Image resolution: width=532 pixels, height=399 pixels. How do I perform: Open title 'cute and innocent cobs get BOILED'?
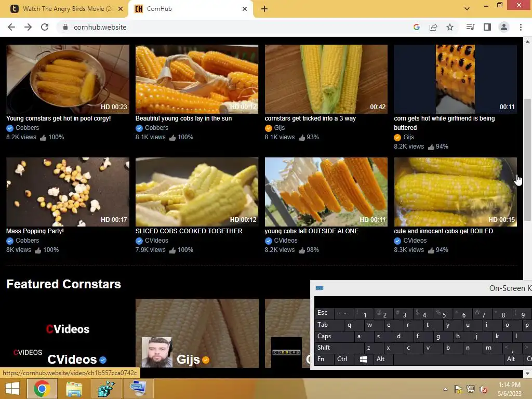[444, 231]
